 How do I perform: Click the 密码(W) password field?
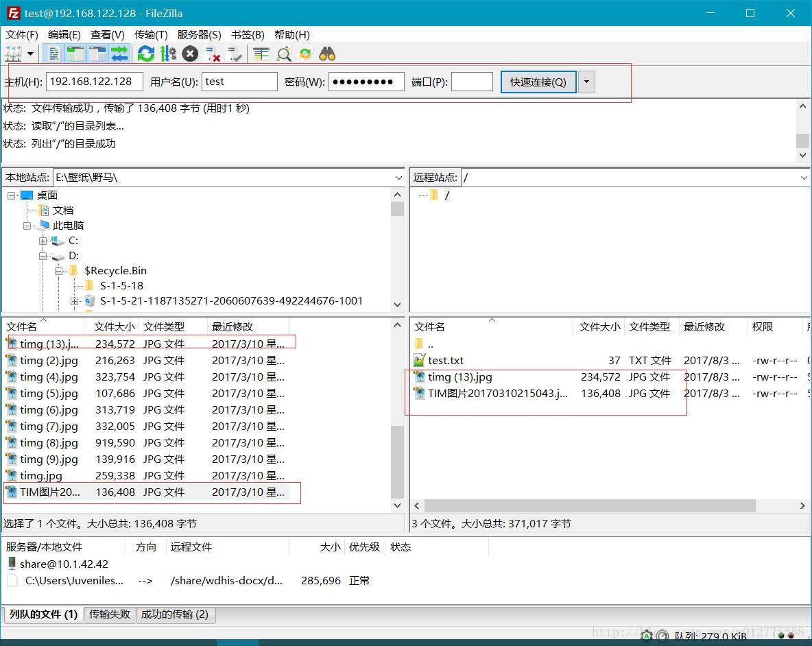(366, 82)
